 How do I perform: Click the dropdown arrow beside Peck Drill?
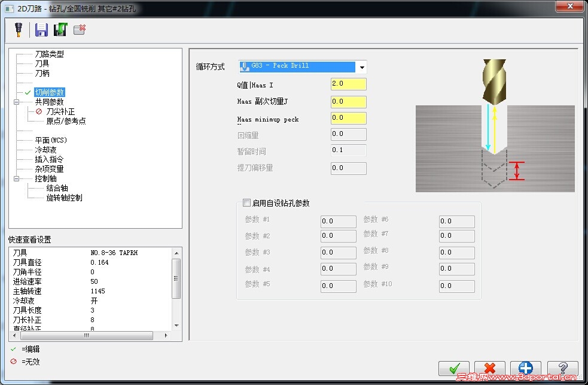point(362,67)
